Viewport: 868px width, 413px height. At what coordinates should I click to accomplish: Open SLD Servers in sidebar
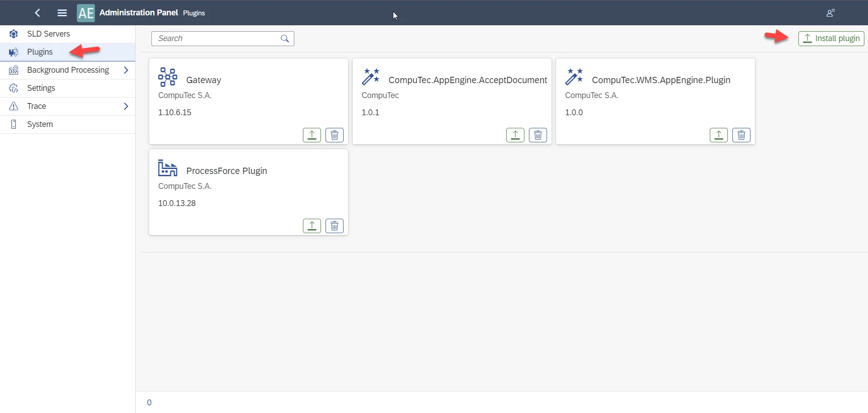click(x=48, y=34)
